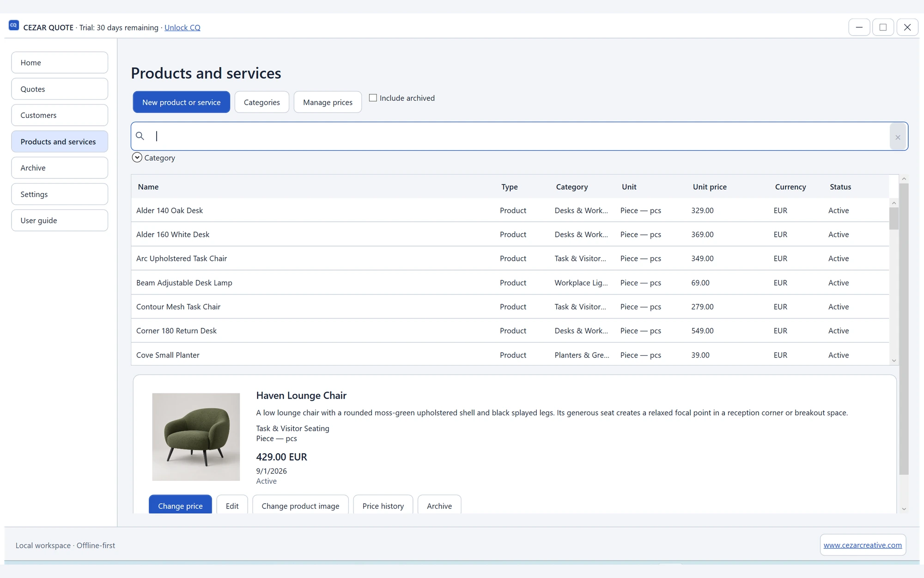Image resolution: width=924 pixels, height=578 pixels.
Task: Click the Type column header
Action: 510,187
